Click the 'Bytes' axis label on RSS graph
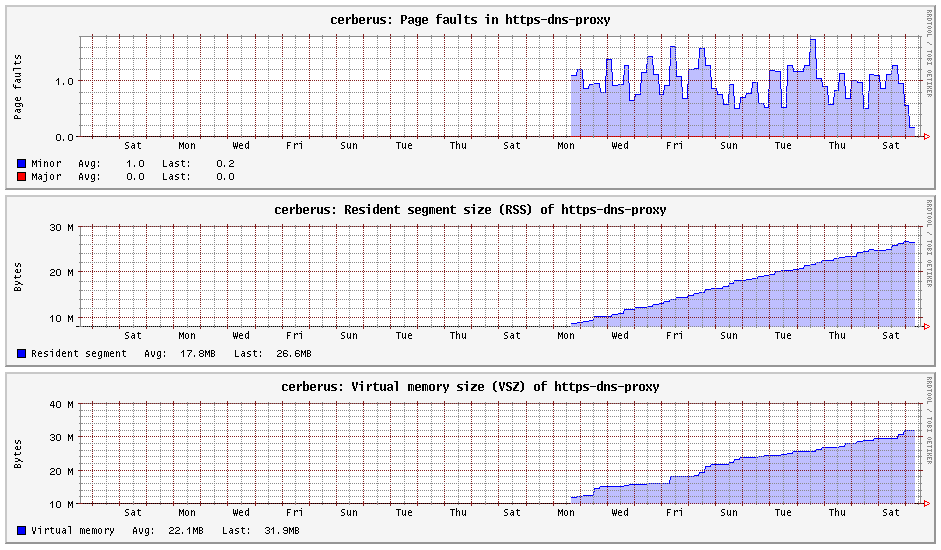This screenshot has height=550, width=941. point(17,277)
